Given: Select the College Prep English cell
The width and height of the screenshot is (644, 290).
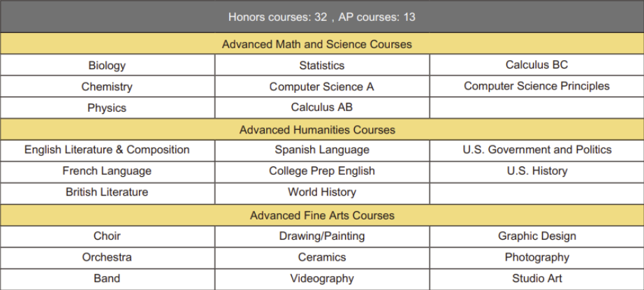Looking at the screenshot, I should tap(322, 171).
